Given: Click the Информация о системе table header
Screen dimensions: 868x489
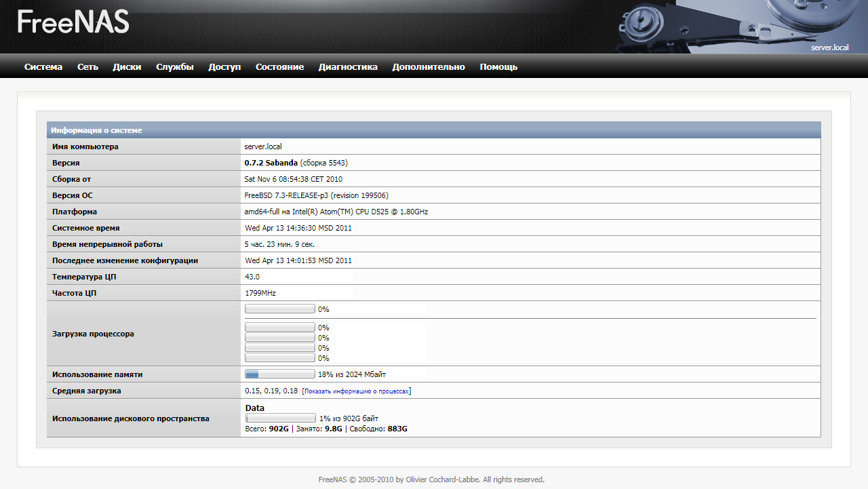Looking at the screenshot, I should [97, 130].
